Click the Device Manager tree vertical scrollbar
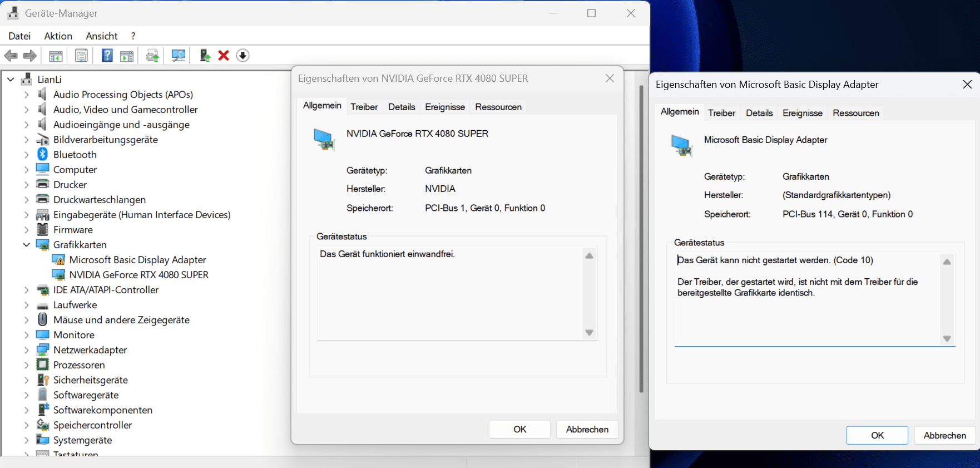This screenshot has width=980, height=468. coord(641,239)
